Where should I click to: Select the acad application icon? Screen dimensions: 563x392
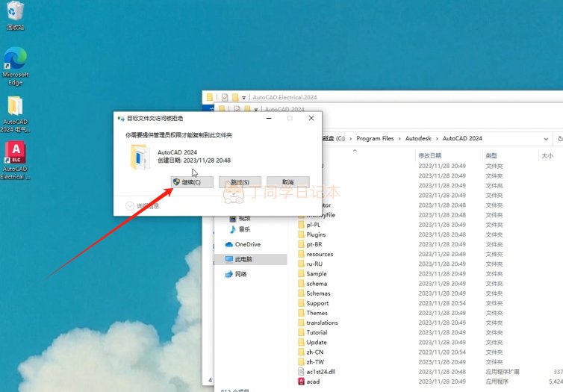[301, 382]
